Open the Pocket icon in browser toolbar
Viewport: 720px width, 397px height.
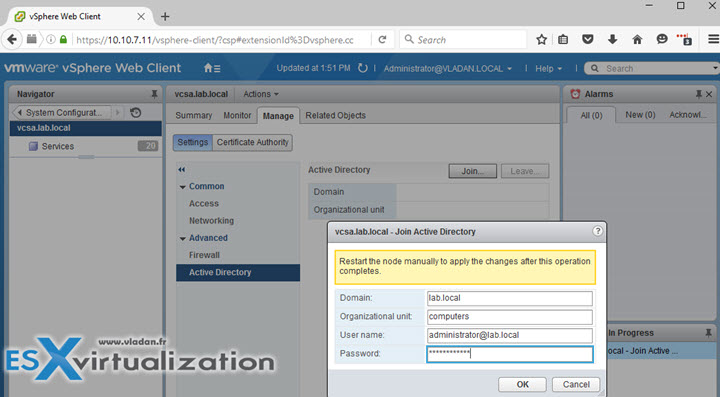tap(588, 39)
